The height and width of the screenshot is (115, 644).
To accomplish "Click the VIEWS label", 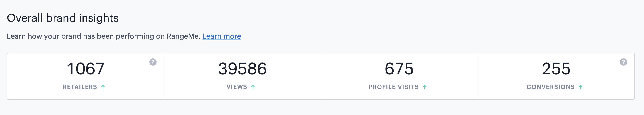I will (x=237, y=87).
